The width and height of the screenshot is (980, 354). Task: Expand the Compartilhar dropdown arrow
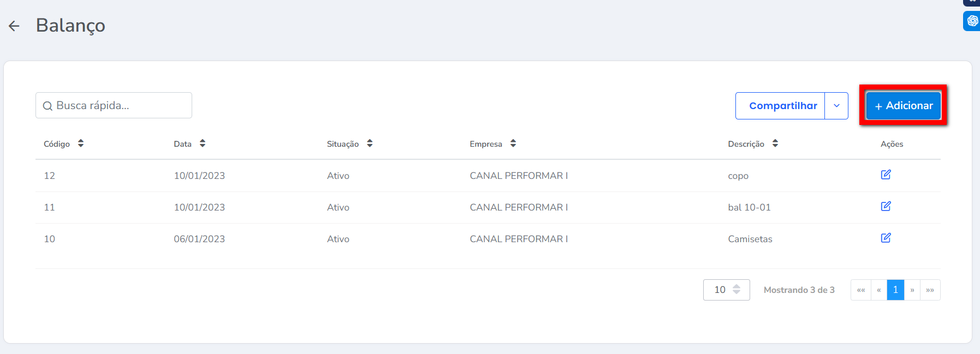coord(836,106)
